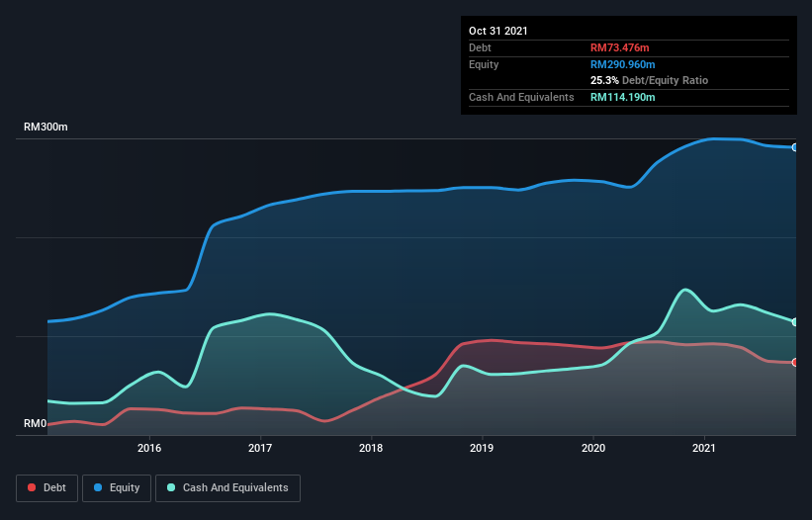
Task: Toggle the Debt series legend button
Action: 46,488
